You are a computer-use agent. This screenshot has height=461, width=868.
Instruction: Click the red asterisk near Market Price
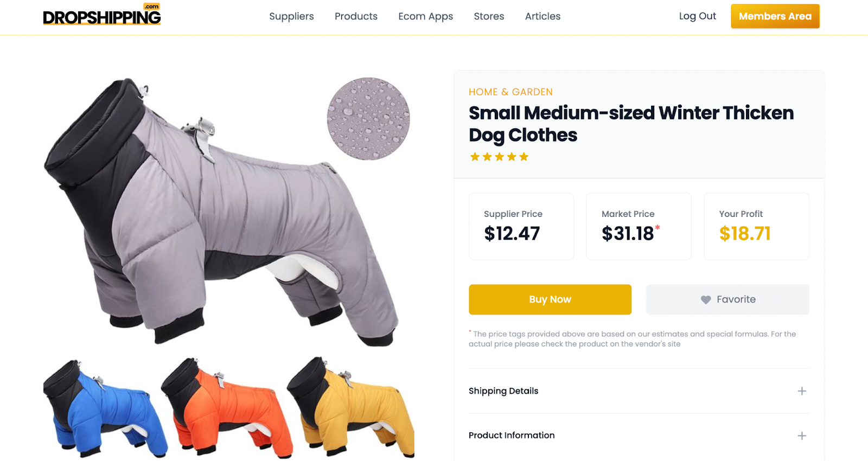pos(658,227)
